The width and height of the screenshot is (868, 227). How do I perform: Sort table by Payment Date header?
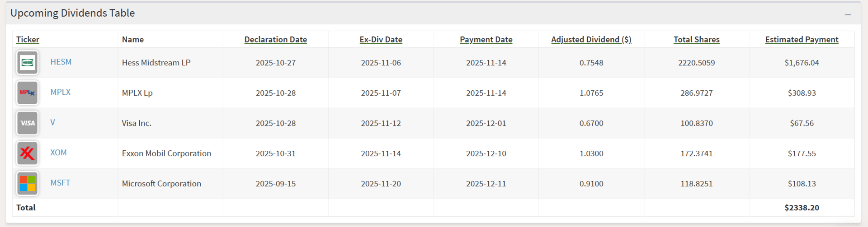click(x=486, y=39)
